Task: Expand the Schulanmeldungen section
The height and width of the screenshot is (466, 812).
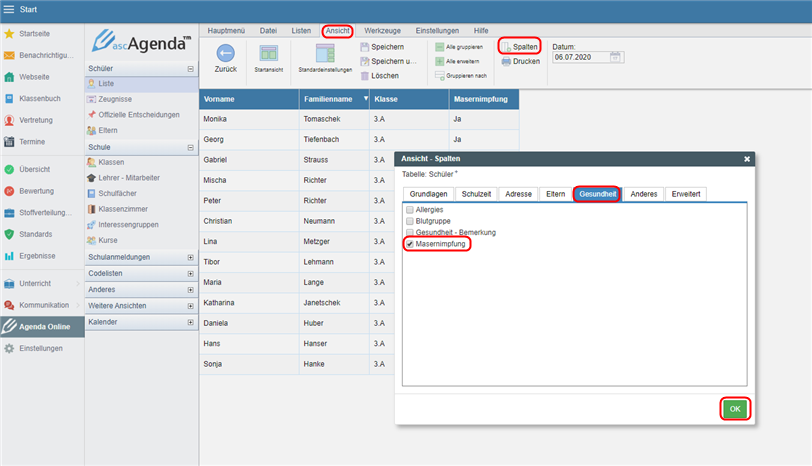Action: click(x=191, y=257)
